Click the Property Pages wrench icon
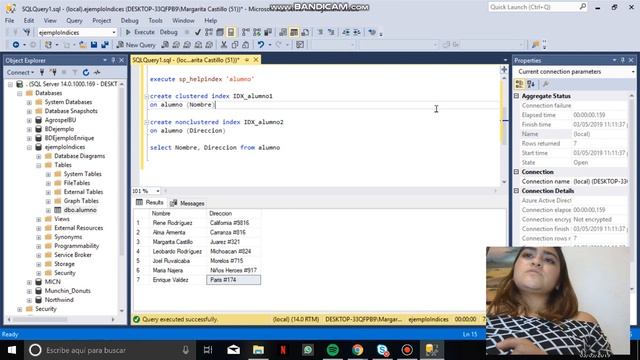This screenshot has width=640, height=360. point(546,84)
